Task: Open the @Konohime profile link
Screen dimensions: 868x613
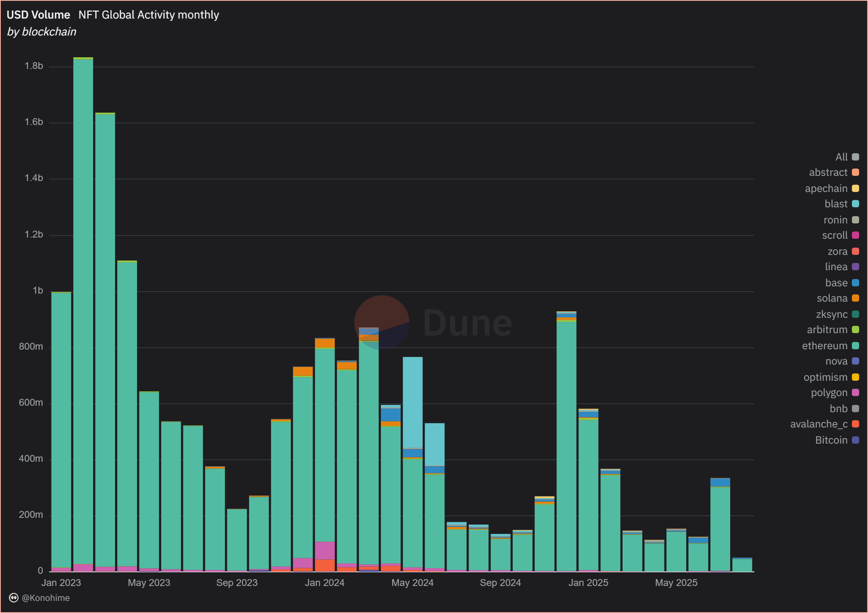Action: (45, 598)
